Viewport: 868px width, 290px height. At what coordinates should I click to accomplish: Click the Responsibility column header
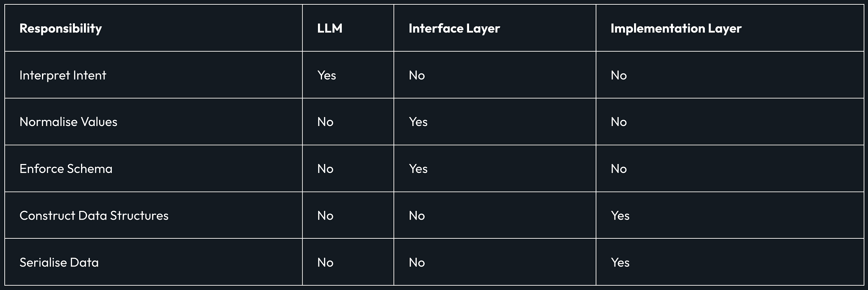pos(61,29)
